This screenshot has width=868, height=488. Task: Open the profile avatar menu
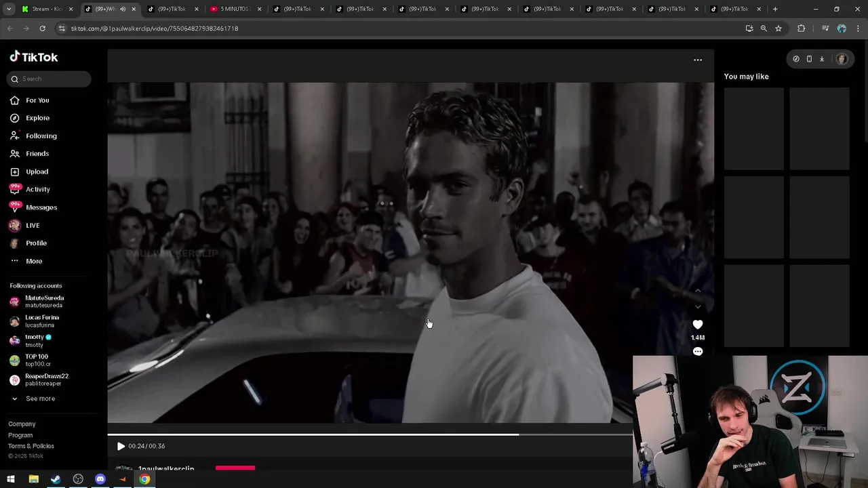pyautogui.click(x=842, y=59)
